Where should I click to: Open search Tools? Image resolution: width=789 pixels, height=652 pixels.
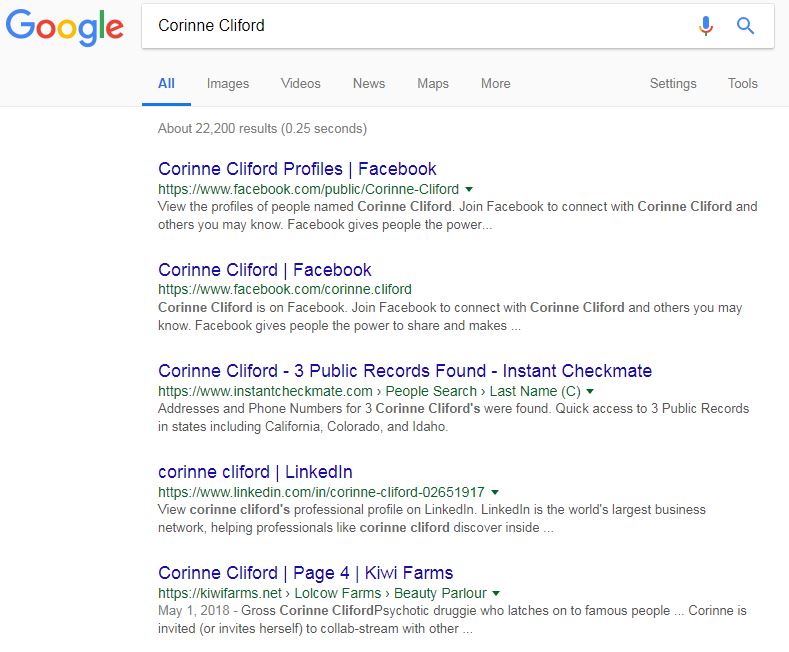coord(742,84)
